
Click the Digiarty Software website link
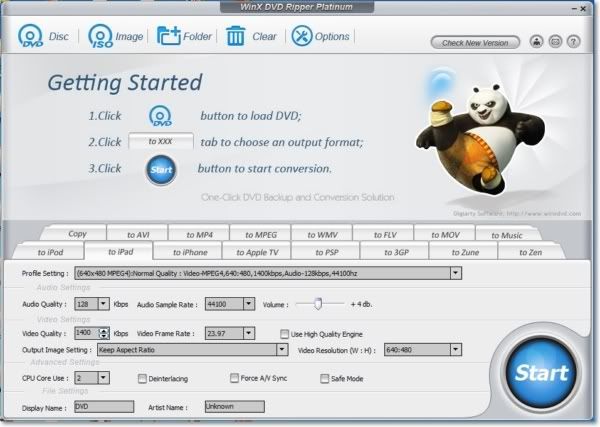click(517, 214)
